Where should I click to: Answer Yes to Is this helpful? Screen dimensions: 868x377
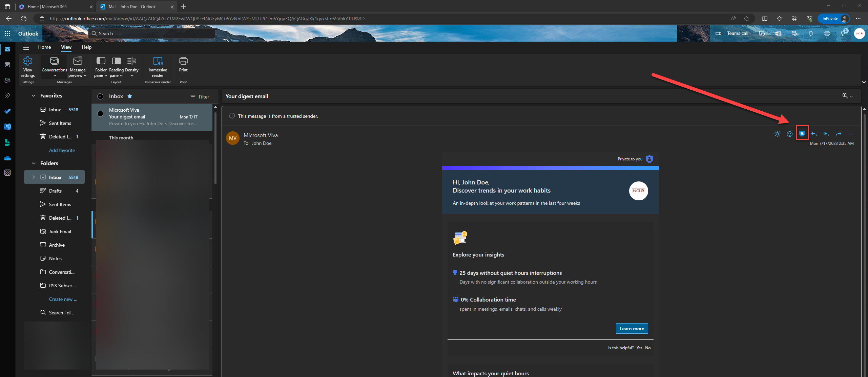pos(639,348)
